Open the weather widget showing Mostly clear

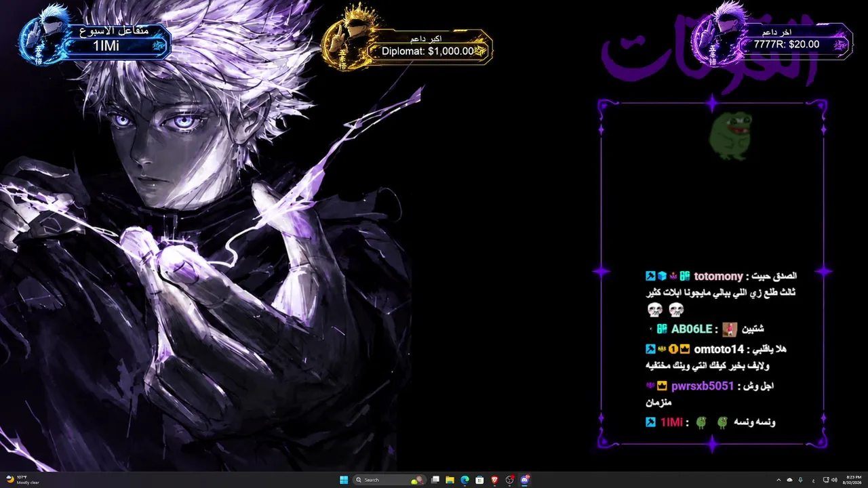pyautogui.click(x=22, y=480)
